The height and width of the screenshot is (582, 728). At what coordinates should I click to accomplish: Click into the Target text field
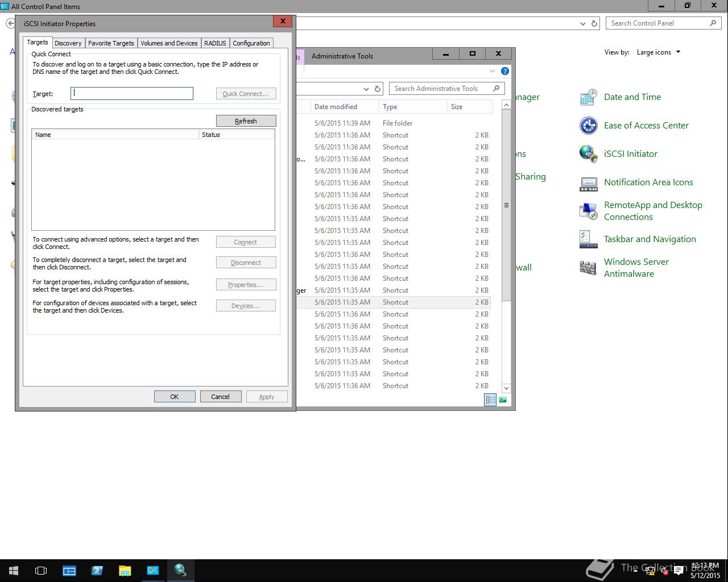(x=132, y=93)
